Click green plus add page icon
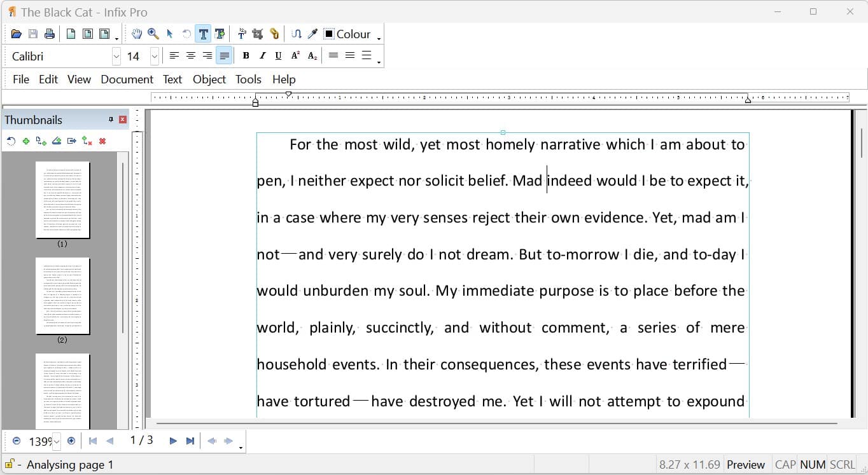The image size is (868, 475). pos(26,141)
